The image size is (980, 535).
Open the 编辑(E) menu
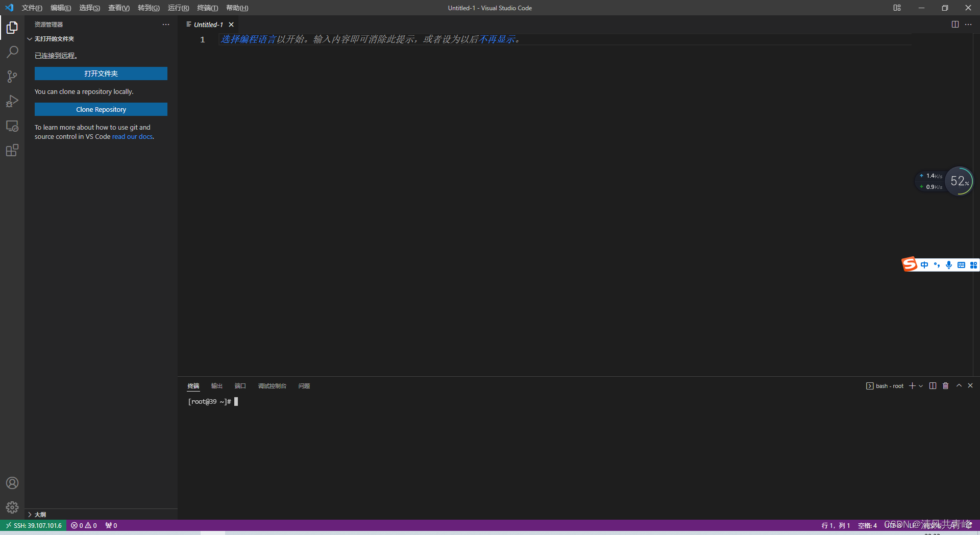click(x=61, y=8)
